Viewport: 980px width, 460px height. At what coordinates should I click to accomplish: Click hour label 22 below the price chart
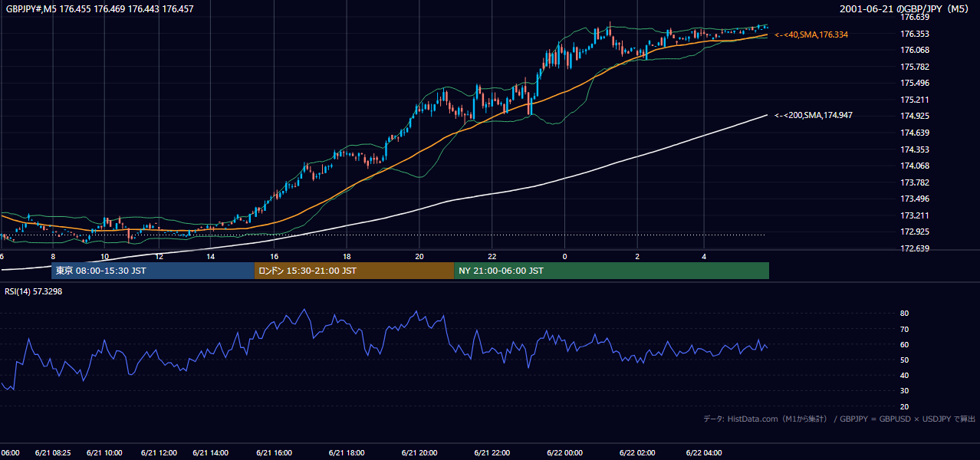(x=492, y=256)
